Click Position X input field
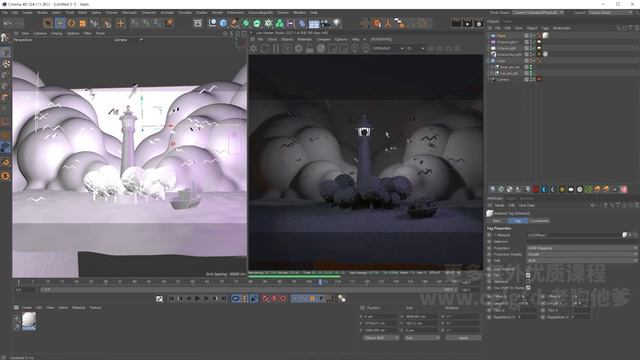Screen dimensions: 640x360 point(380,316)
